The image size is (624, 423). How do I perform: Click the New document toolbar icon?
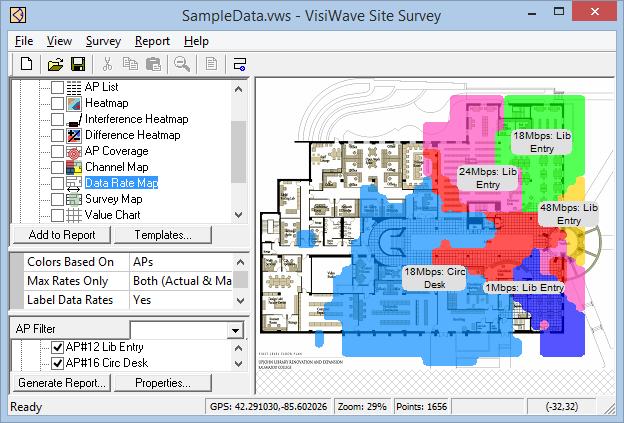pos(27,64)
